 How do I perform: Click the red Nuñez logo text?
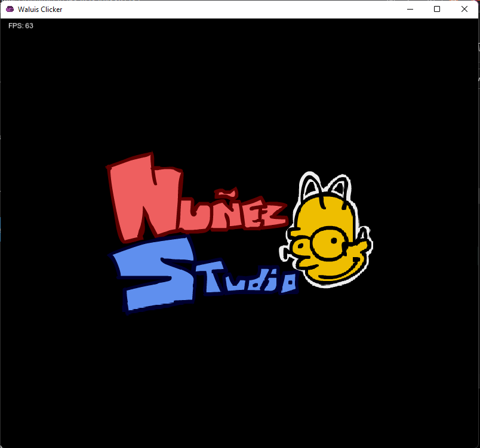click(x=197, y=197)
